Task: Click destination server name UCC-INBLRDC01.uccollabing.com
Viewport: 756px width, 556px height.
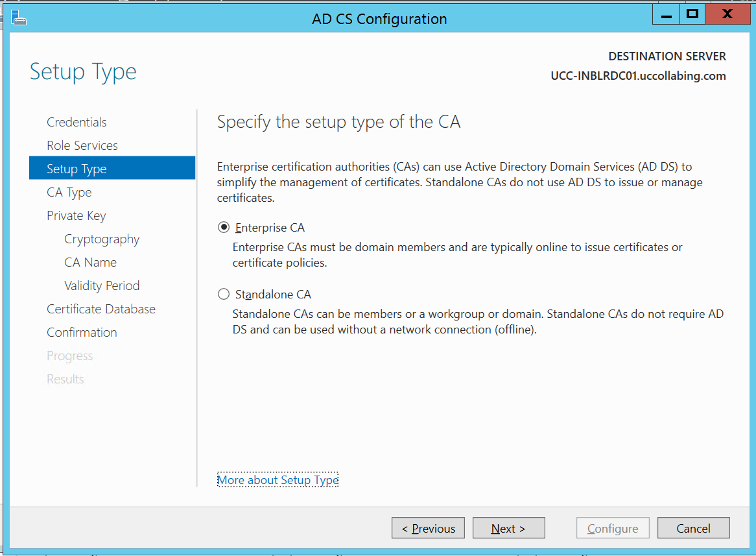Action: coord(639,76)
